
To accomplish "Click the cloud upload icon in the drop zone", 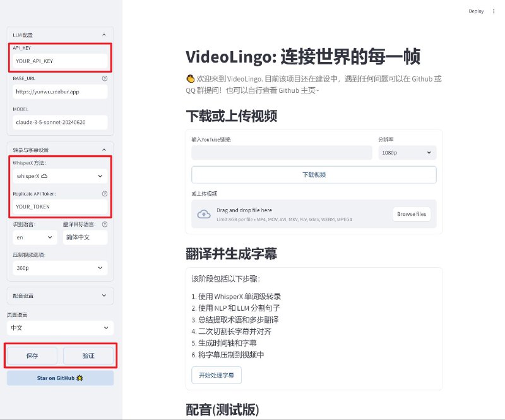I will pyautogui.click(x=204, y=214).
